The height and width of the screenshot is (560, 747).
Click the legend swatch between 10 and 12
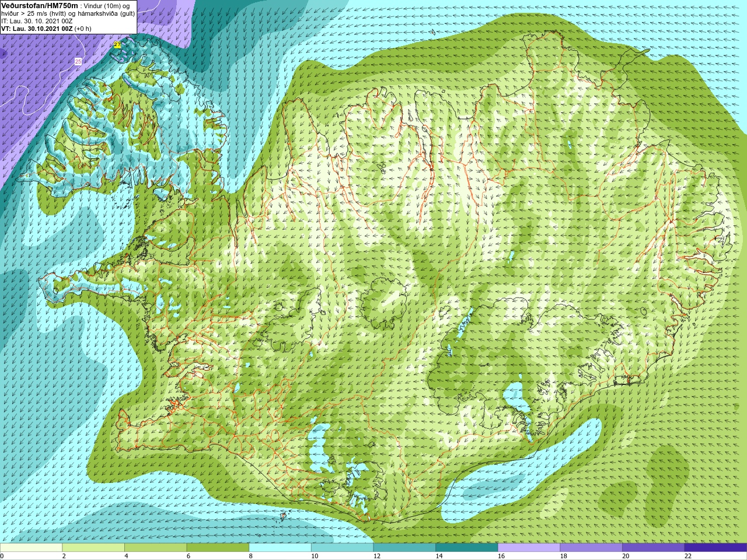point(342,548)
